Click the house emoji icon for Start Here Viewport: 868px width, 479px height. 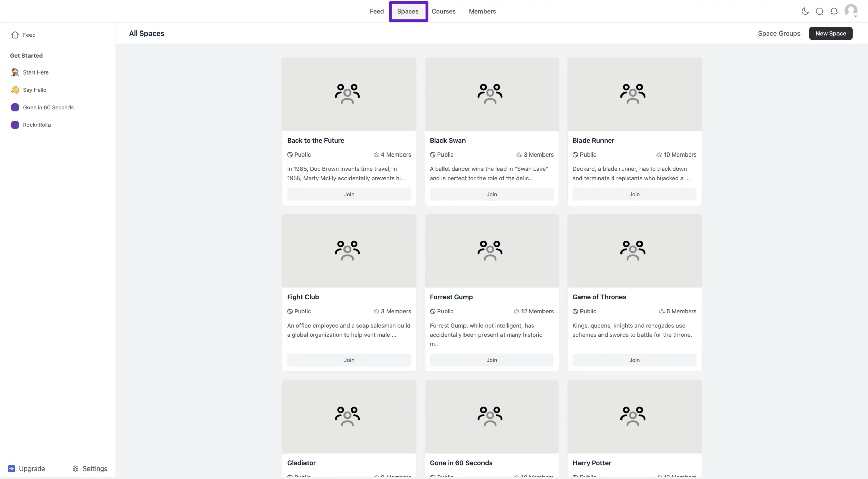click(15, 72)
